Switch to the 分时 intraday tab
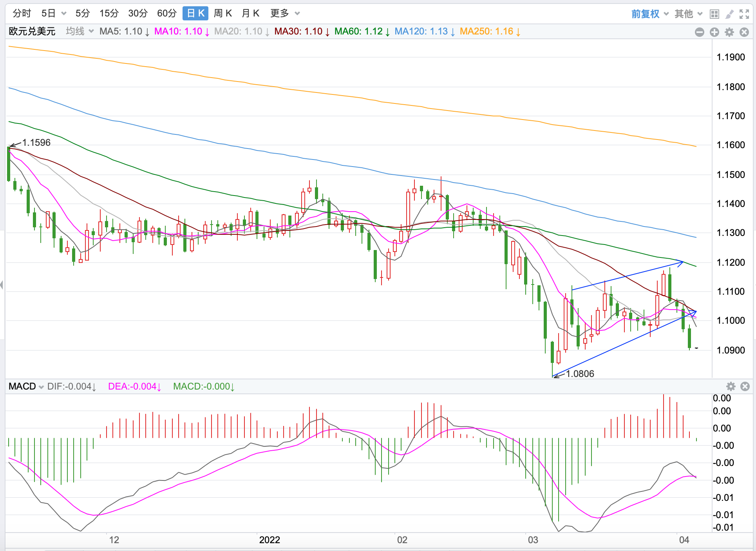This screenshot has width=756, height=551. (22, 13)
